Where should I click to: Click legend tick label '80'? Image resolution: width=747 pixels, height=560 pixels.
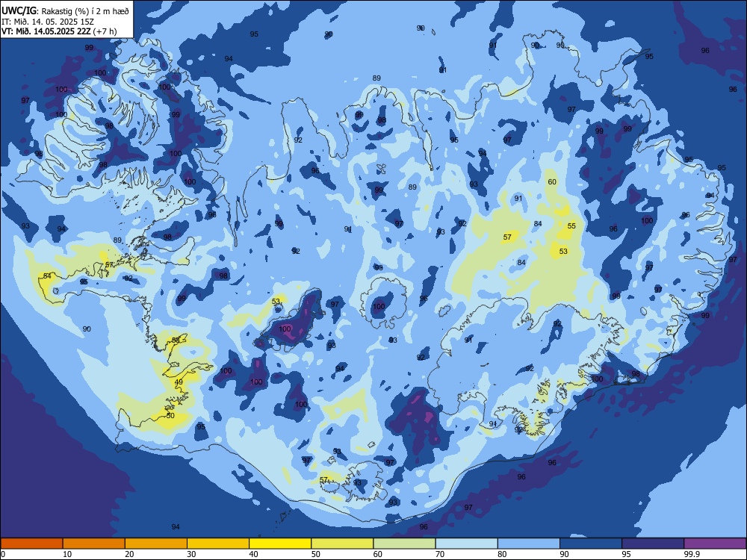tap(502, 554)
